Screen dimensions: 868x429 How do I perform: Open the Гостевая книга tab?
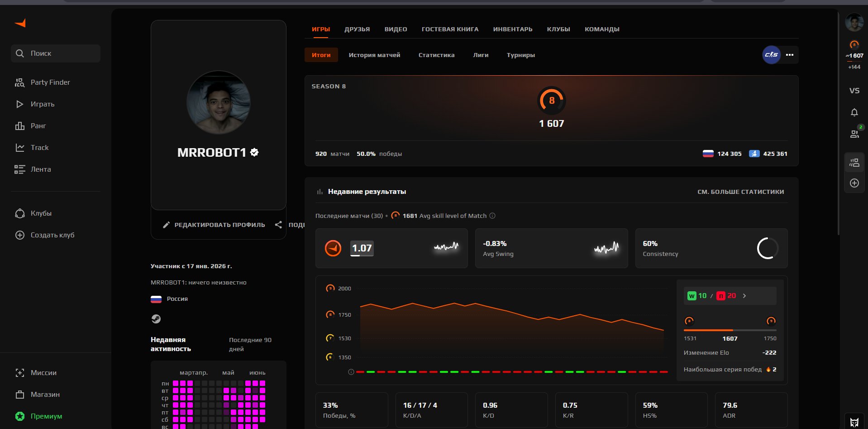[450, 29]
